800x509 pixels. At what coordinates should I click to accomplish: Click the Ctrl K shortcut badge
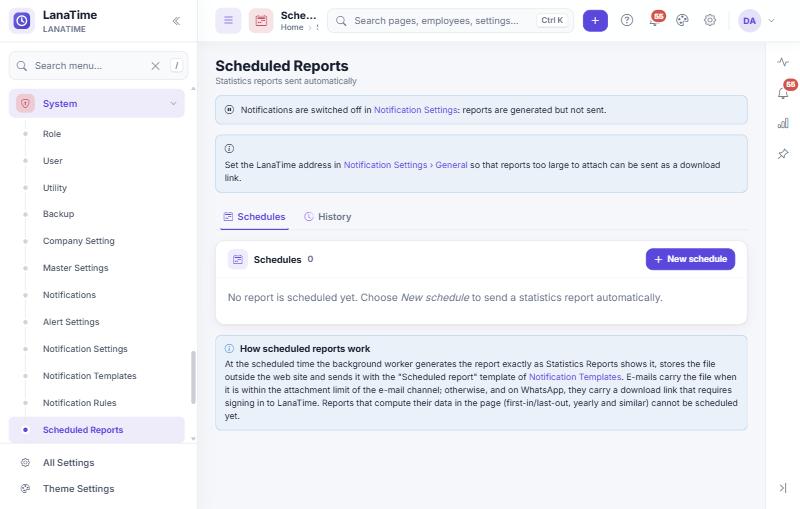pos(552,20)
